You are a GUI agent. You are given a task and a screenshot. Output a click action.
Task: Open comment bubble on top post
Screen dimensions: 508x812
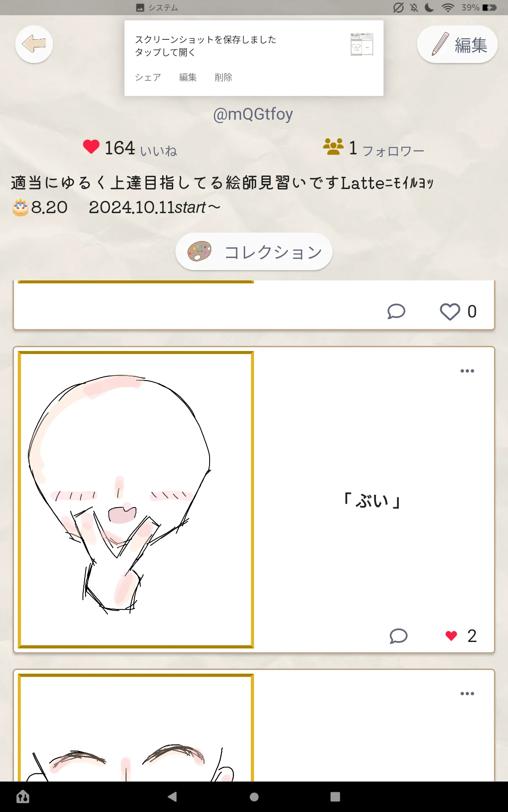396,311
